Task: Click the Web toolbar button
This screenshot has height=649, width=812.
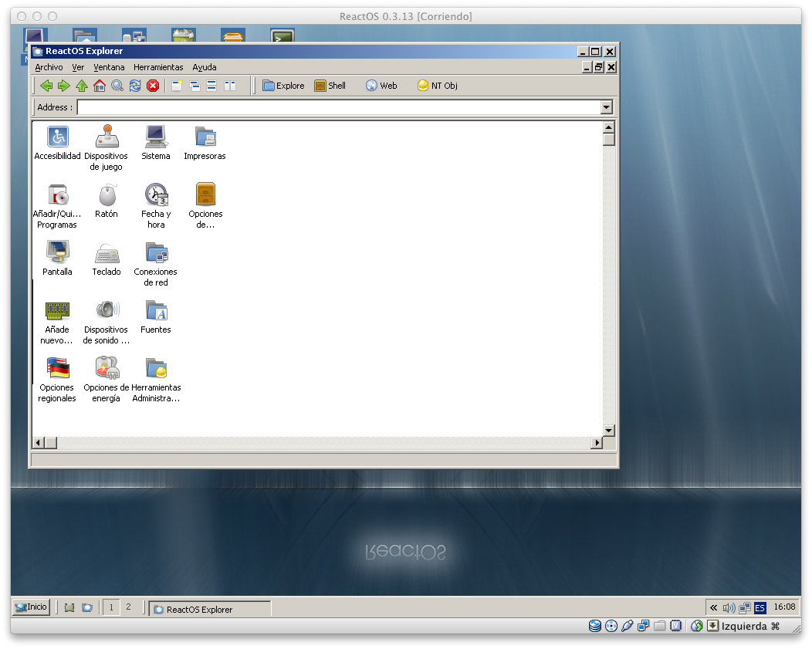Action: (x=381, y=86)
